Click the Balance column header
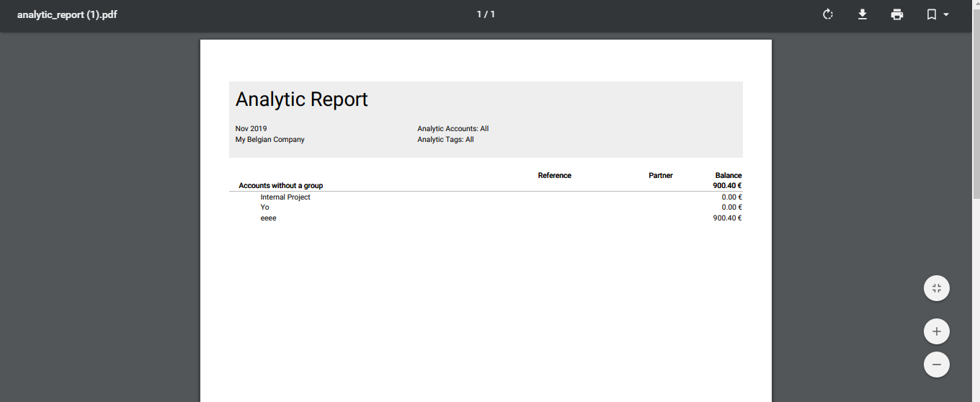980x402 pixels. pyautogui.click(x=729, y=176)
